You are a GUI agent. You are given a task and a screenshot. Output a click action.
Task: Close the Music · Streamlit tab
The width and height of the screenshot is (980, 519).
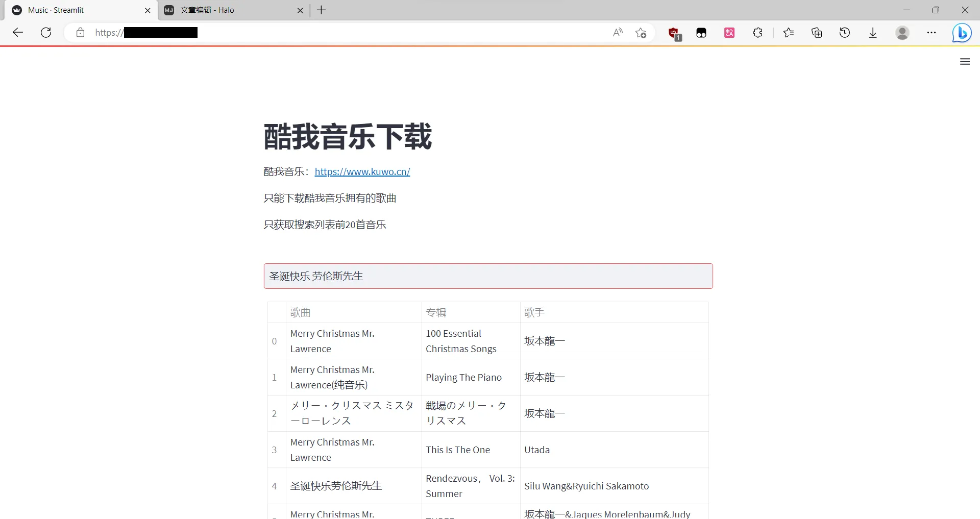click(148, 10)
